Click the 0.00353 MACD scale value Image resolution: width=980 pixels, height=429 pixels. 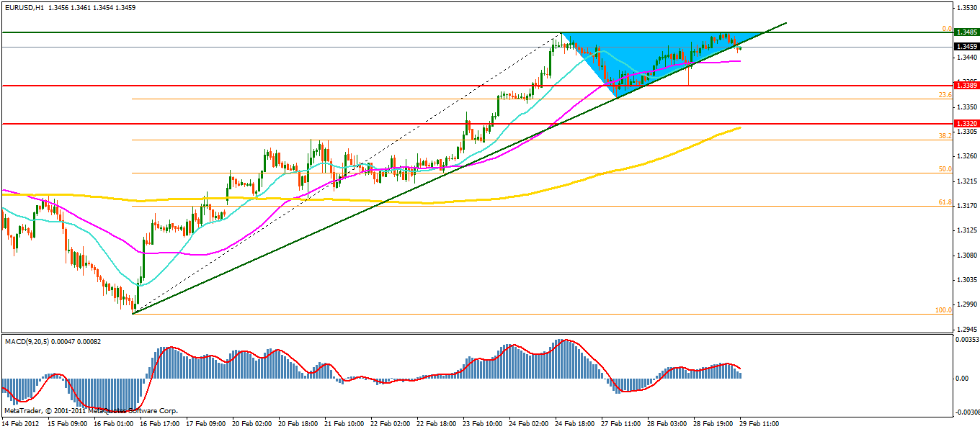pos(967,338)
